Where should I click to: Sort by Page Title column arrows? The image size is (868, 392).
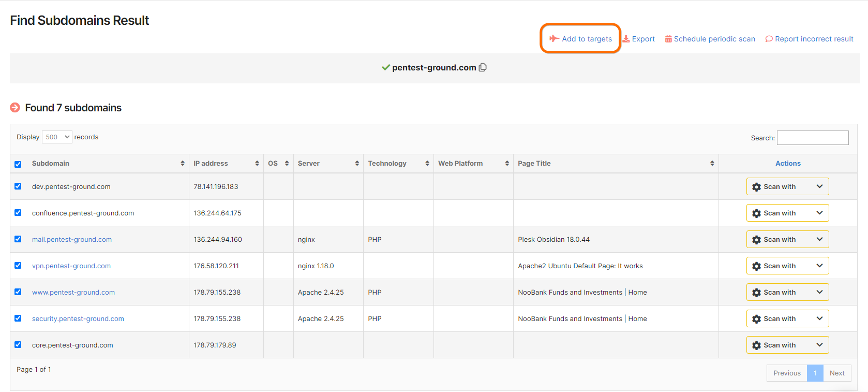(x=712, y=163)
